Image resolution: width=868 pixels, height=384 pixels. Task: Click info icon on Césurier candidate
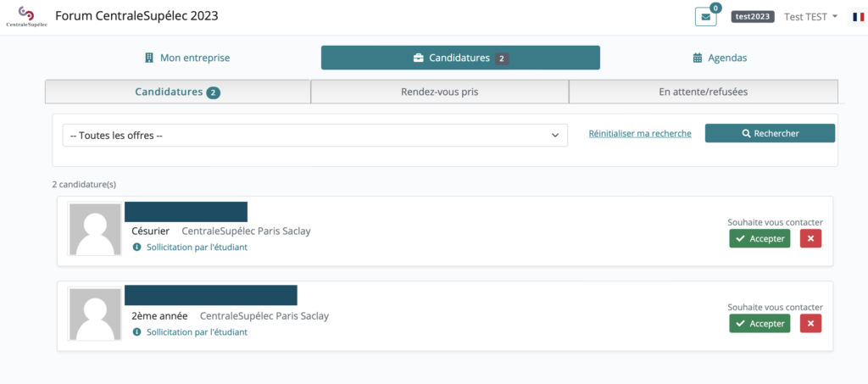(x=137, y=248)
